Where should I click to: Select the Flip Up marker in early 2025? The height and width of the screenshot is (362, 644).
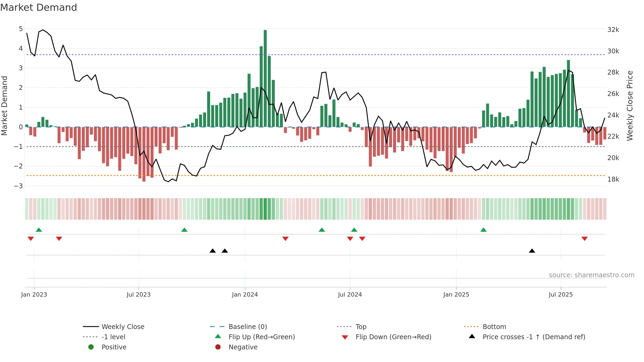(x=484, y=230)
